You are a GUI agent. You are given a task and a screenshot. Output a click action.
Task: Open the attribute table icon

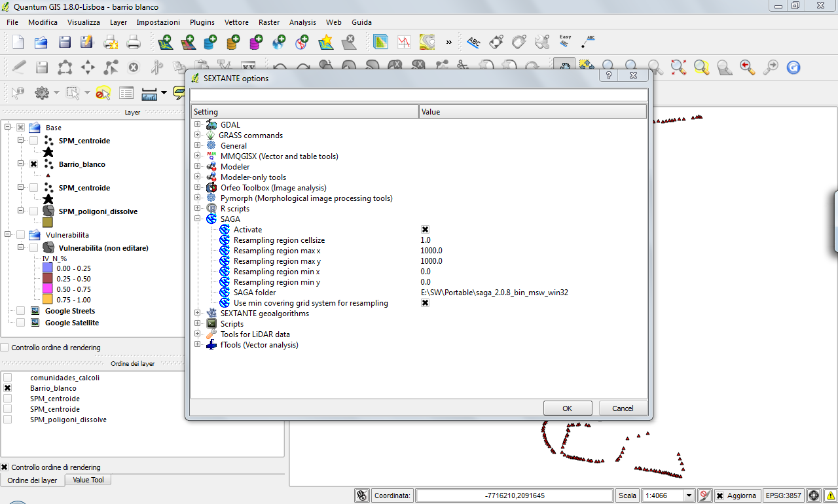pos(126,94)
